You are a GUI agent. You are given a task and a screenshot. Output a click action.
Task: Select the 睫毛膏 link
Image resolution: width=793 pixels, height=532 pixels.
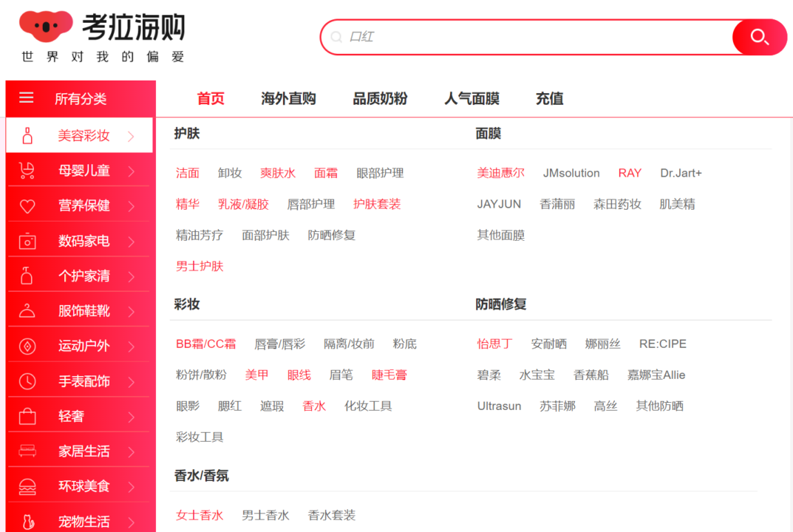389,375
